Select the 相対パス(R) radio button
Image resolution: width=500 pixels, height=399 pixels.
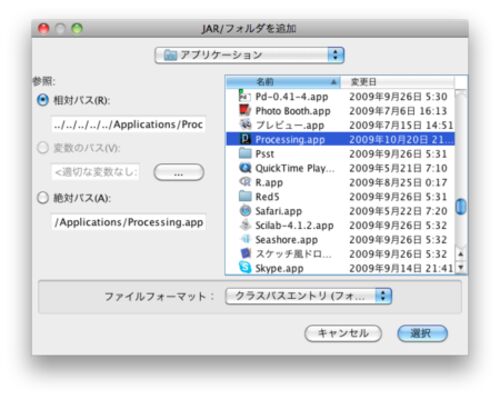pyautogui.click(x=43, y=100)
